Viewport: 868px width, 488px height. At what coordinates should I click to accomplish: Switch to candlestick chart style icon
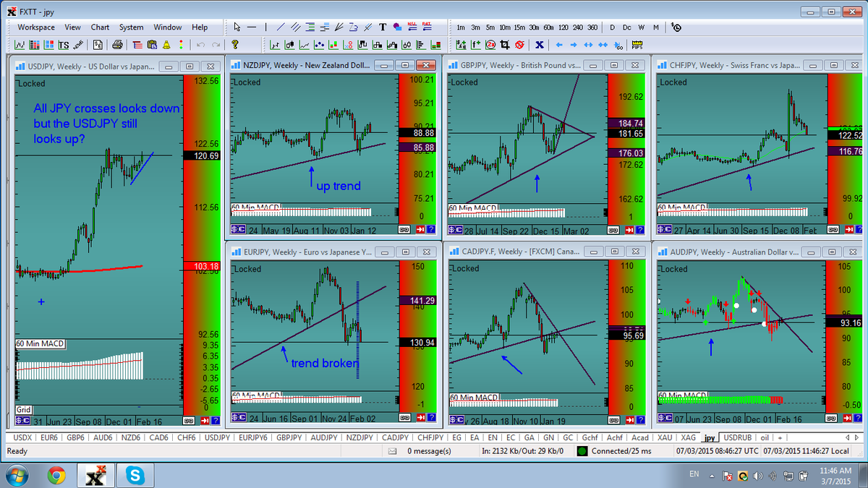(x=290, y=45)
